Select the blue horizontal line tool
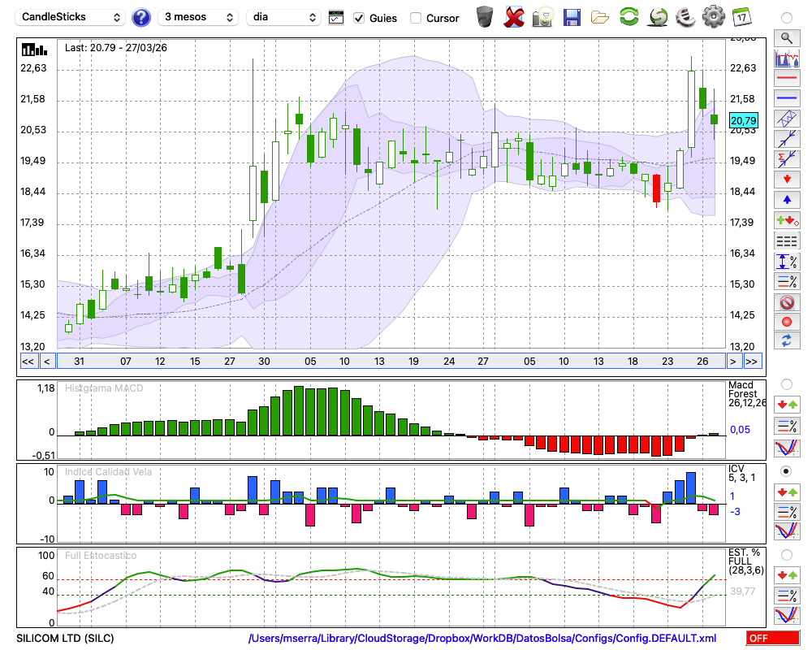 coord(786,98)
